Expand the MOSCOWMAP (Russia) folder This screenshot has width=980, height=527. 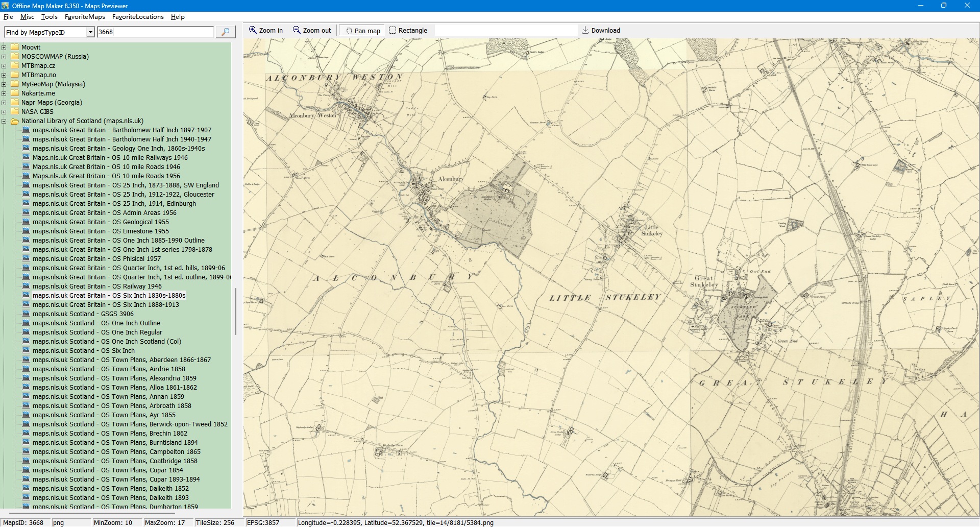(4, 57)
